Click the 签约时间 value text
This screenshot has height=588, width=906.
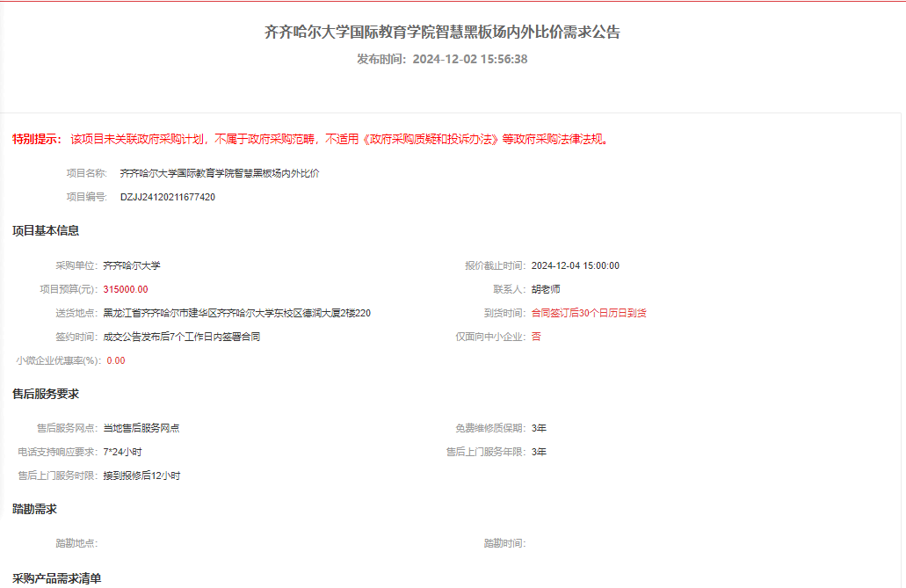[x=181, y=337]
